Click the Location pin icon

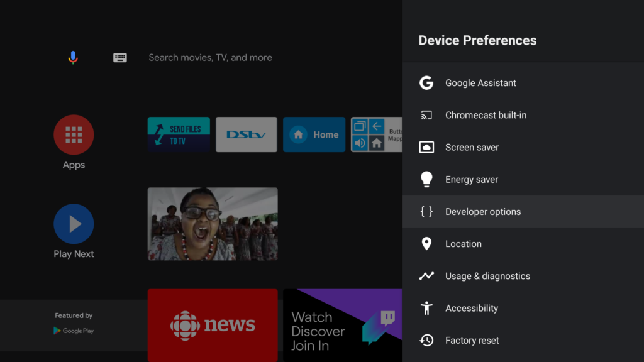click(x=426, y=244)
